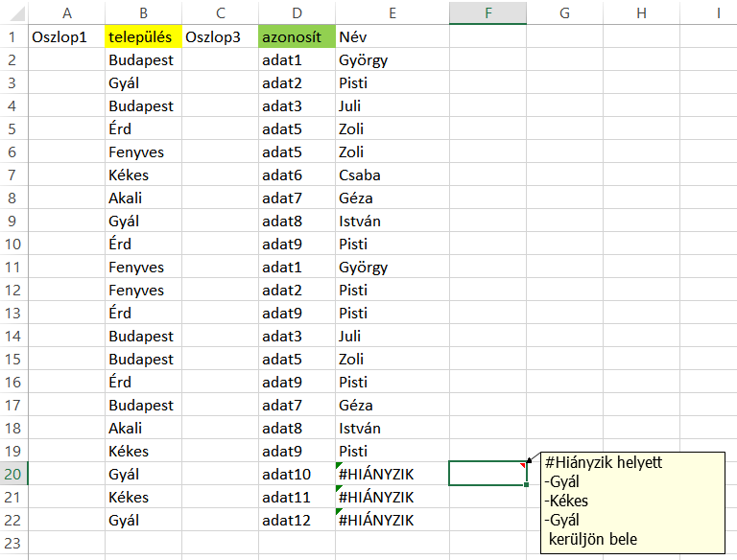The height and width of the screenshot is (560, 737).
Task: Click cell adat12
Action: point(297,520)
